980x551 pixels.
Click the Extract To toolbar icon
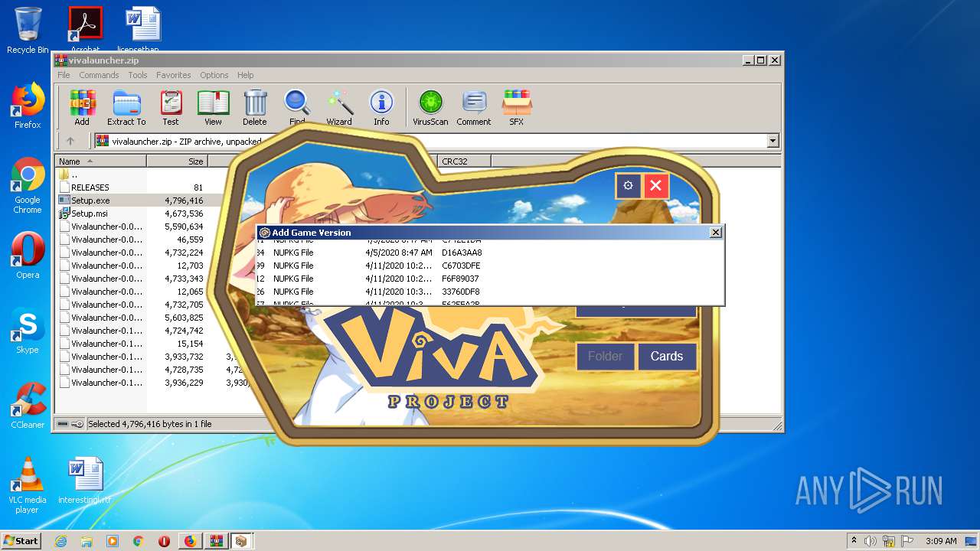coord(126,107)
